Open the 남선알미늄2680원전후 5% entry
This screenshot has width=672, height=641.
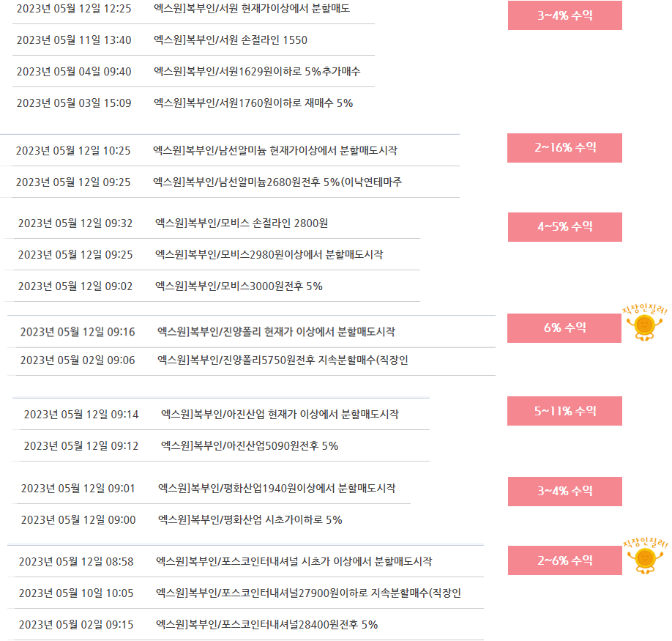(277, 182)
